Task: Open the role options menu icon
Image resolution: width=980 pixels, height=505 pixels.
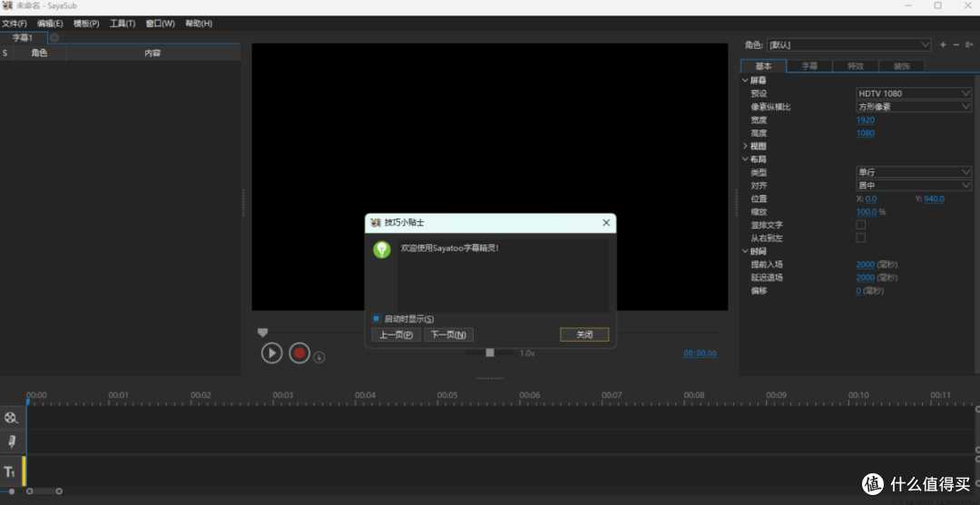Action: tap(969, 45)
